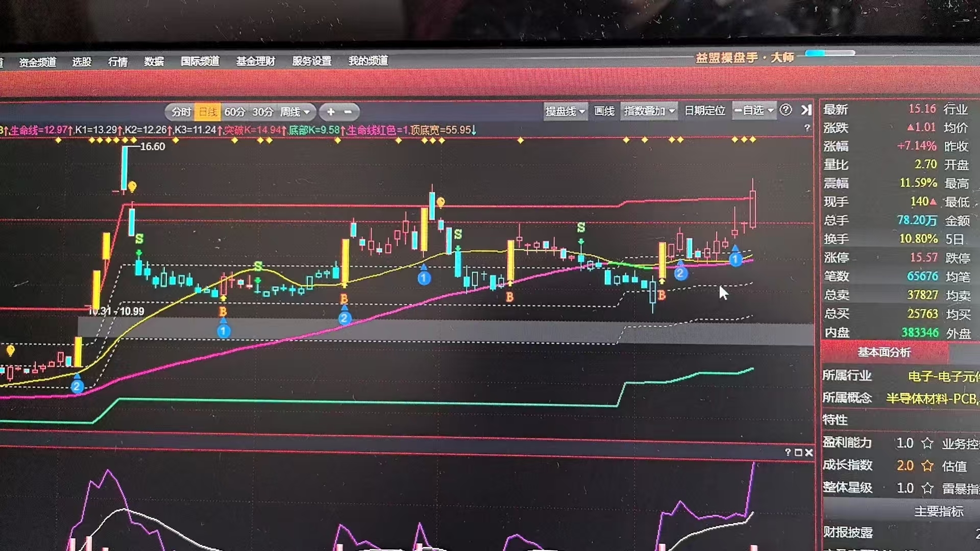Open the 指数叠加 dropdown

tap(649, 111)
